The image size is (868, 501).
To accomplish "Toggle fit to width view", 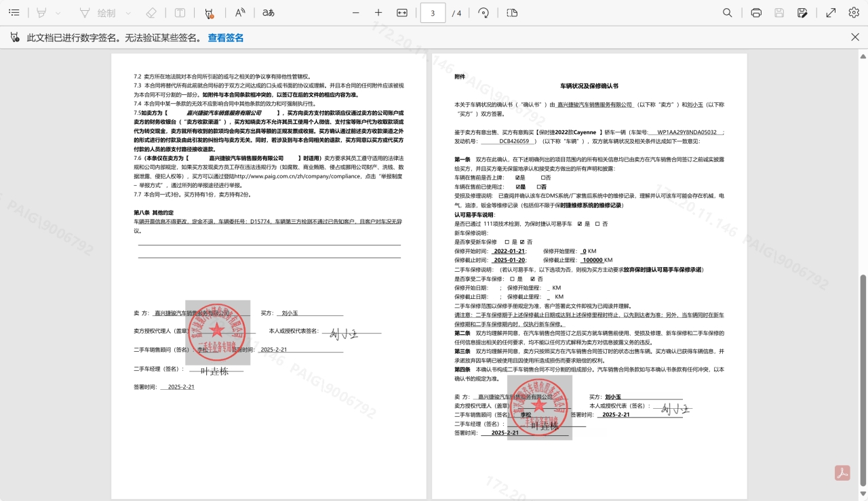I will (402, 13).
